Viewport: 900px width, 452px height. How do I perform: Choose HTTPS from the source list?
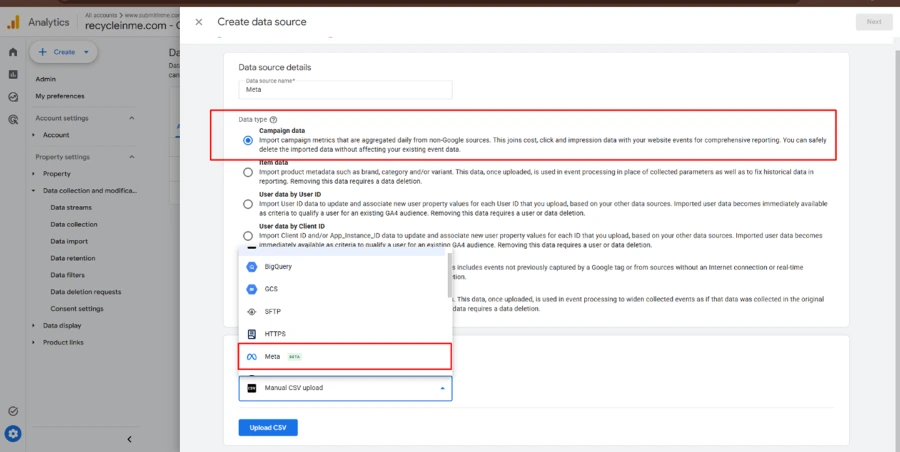(343, 334)
